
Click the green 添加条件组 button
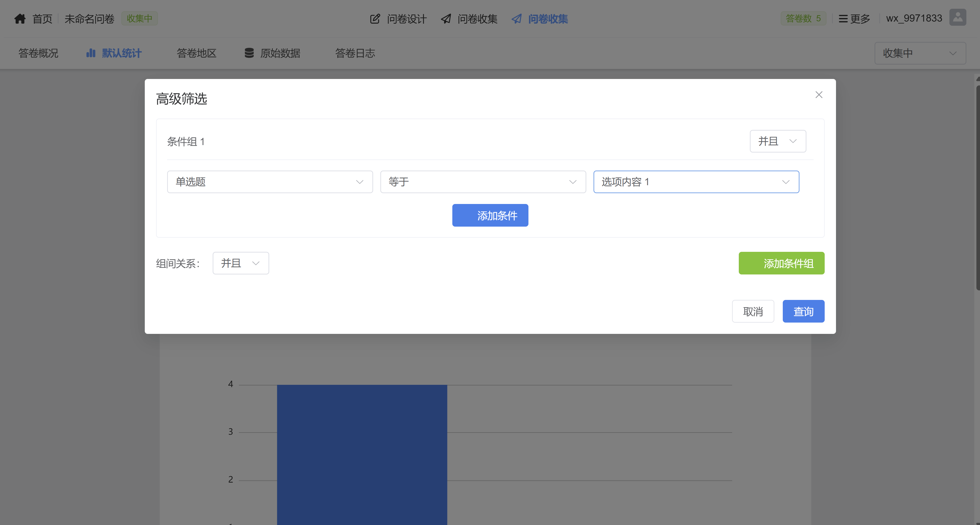click(781, 263)
